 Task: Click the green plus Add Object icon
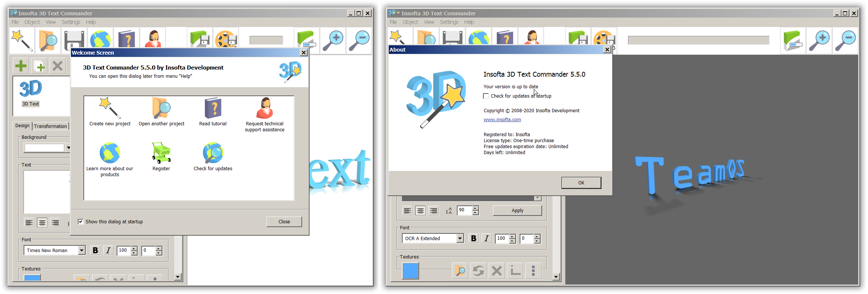(21, 66)
